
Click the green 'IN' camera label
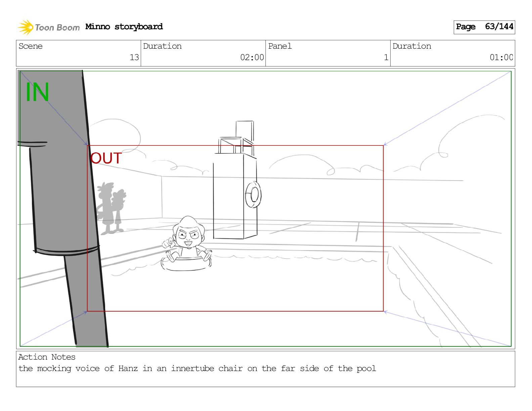pos(37,92)
